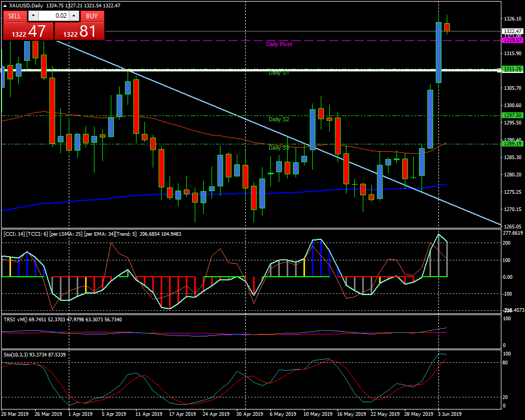Click the 1322.81 buy price tile
525x420 pixels.
coord(79,31)
